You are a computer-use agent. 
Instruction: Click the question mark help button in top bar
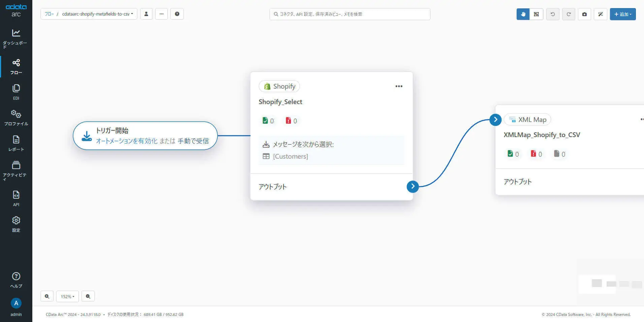click(x=177, y=14)
